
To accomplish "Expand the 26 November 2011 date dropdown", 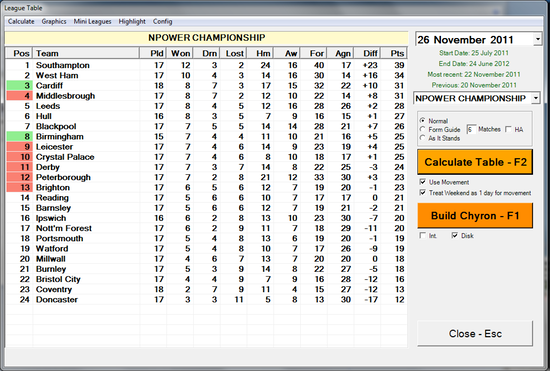I will tap(537, 39).
